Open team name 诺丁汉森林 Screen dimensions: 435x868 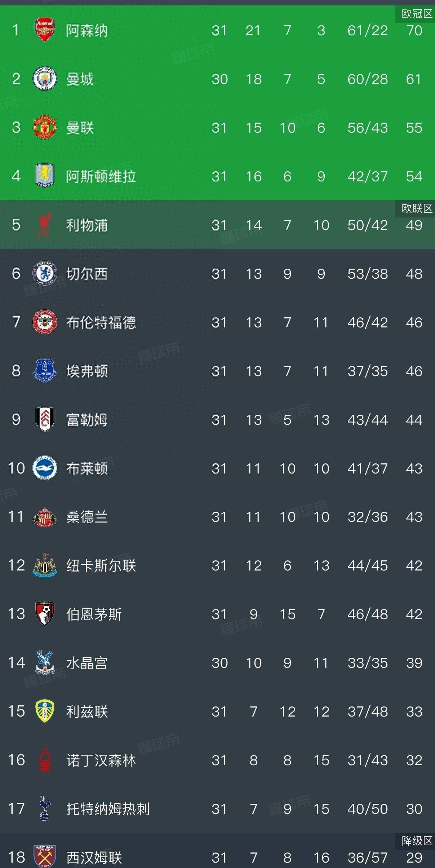coord(101,761)
